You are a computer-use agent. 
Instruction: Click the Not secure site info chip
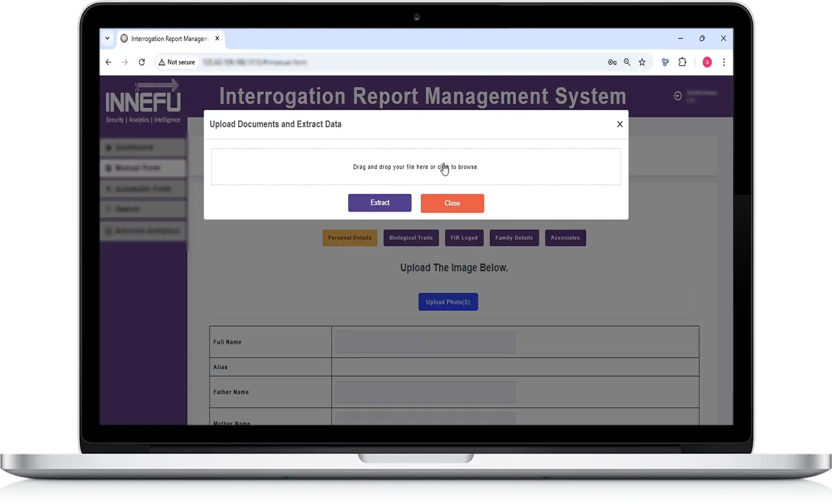coord(177,62)
